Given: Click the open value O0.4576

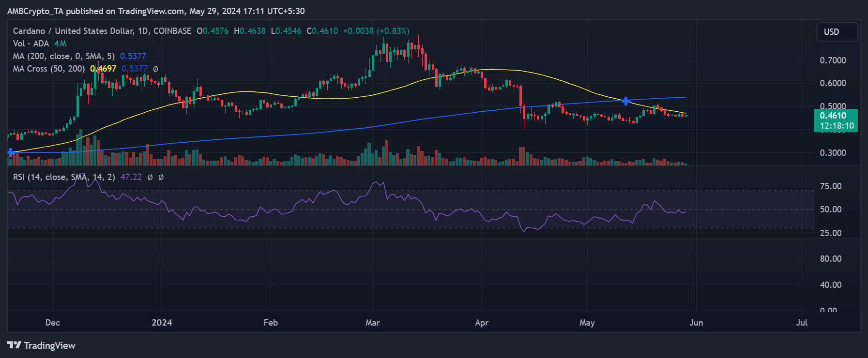Looking at the screenshot, I should point(213,31).
